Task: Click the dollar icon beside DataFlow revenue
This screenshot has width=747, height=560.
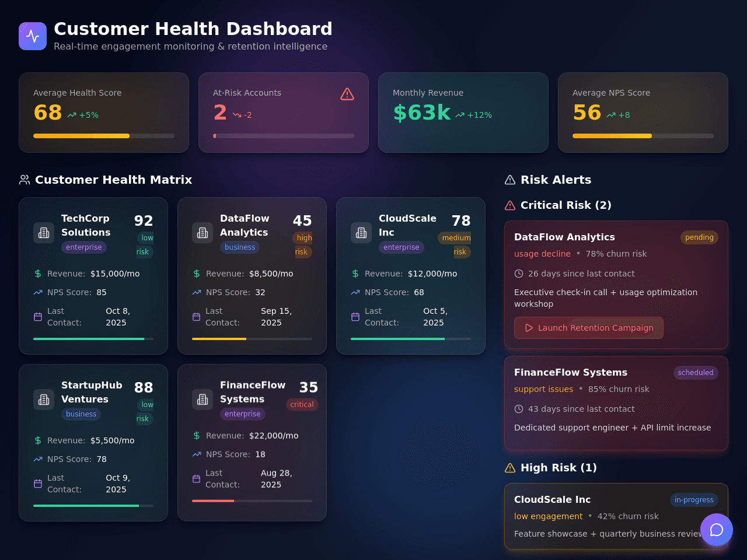Action: (x=197, y=274)
